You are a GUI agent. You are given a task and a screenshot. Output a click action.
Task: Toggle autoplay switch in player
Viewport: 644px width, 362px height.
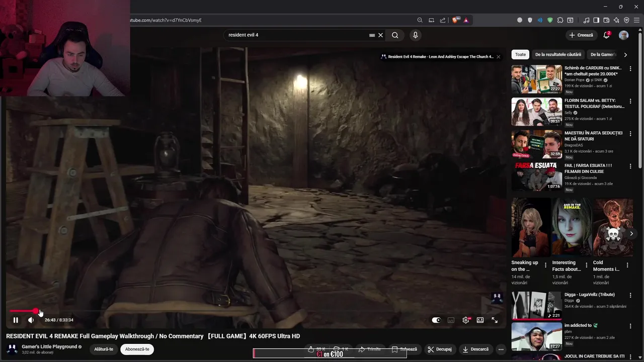(436, 320)
